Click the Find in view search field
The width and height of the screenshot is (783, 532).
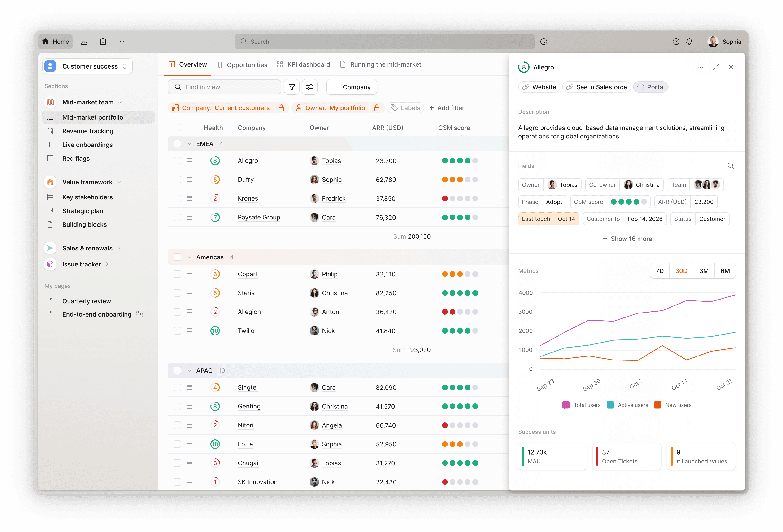224,87
